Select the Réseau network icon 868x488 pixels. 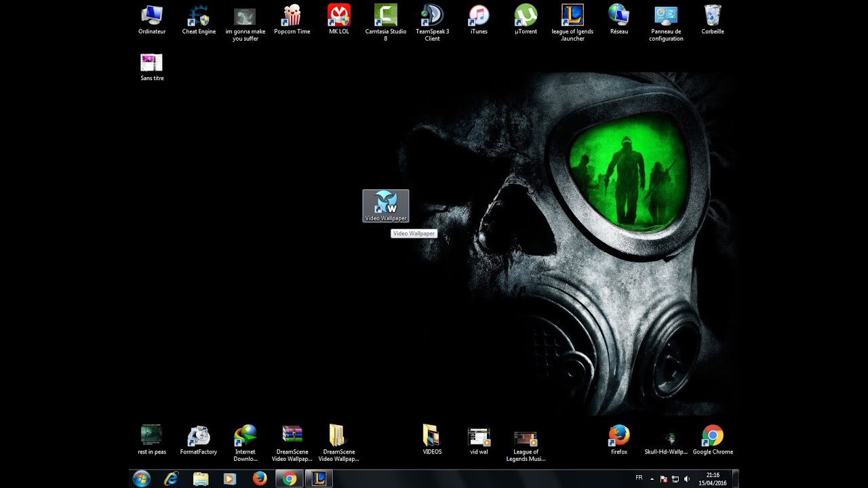pos(618,20)
